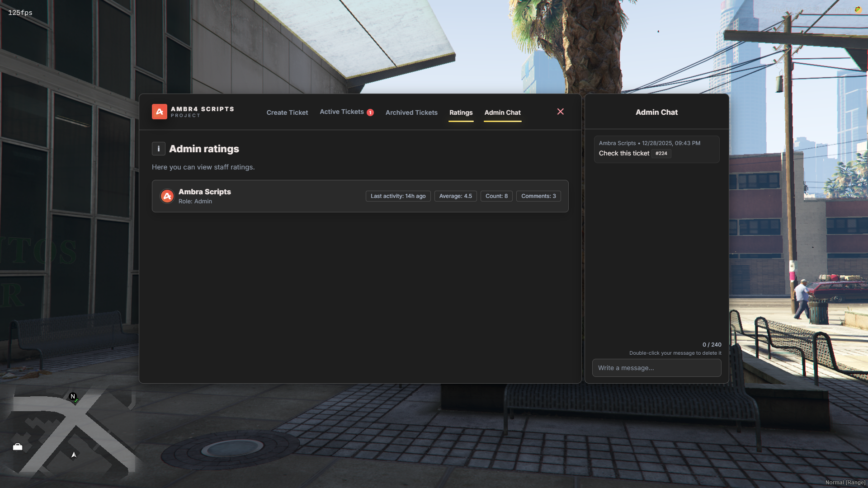This screenshot has width=868, height=488.
Task: Click the Ambra Scripts admin avatar
Action: [x=167, y=196]
